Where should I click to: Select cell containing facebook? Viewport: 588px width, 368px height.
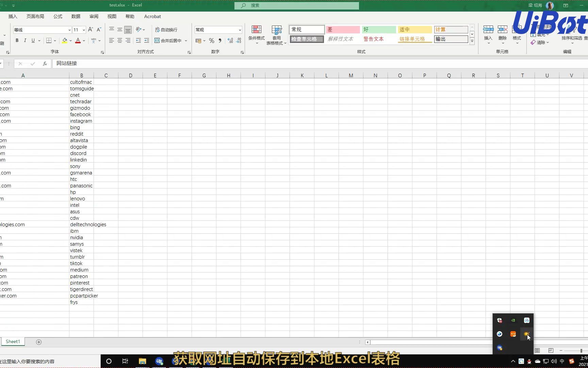pos(81,114)
